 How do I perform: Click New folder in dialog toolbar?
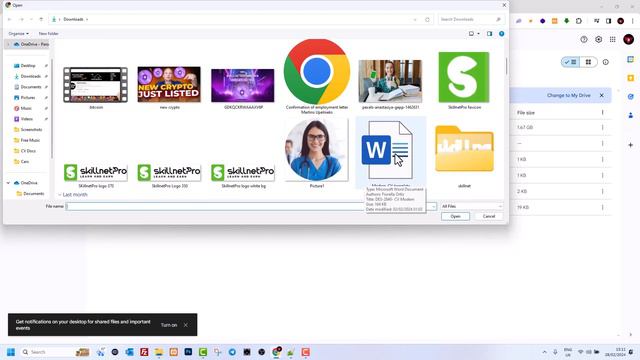[x=49, y=33]
